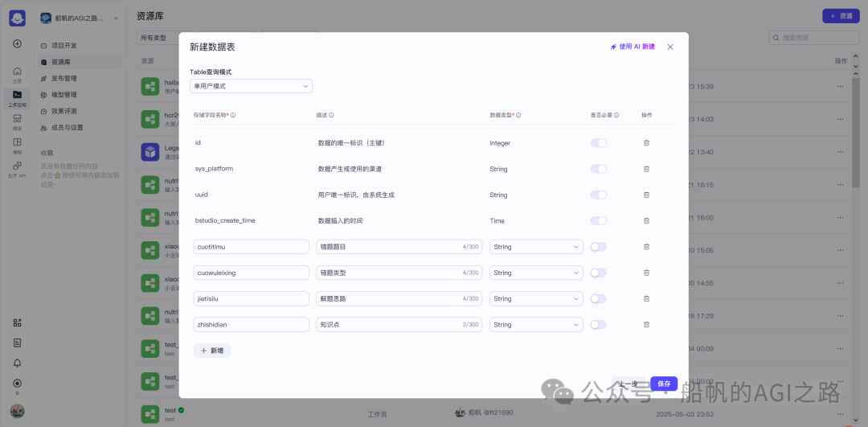This screenshot has width=868, height=427.
Task: Open more actions for the 15:39 resource row
Action: [840, 86]
